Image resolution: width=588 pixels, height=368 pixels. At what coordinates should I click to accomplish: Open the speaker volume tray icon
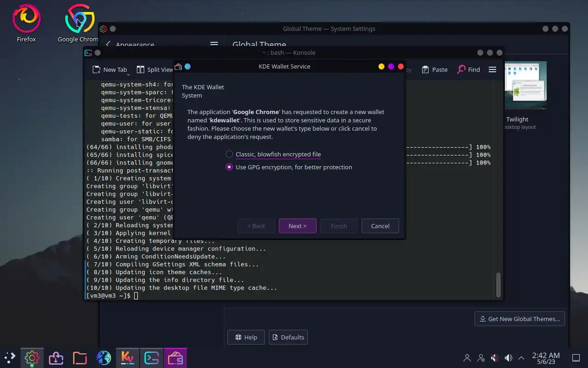click(x=509, y=358)
